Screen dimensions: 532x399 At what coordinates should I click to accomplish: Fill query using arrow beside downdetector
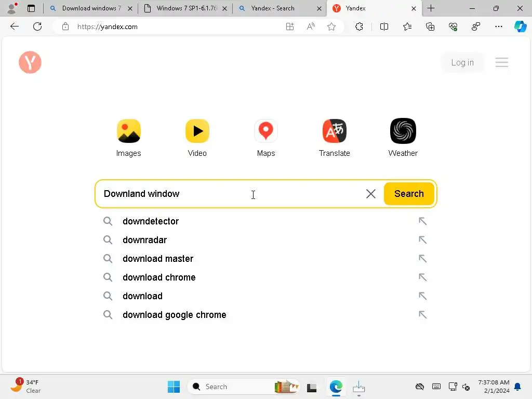coord(422,221)
